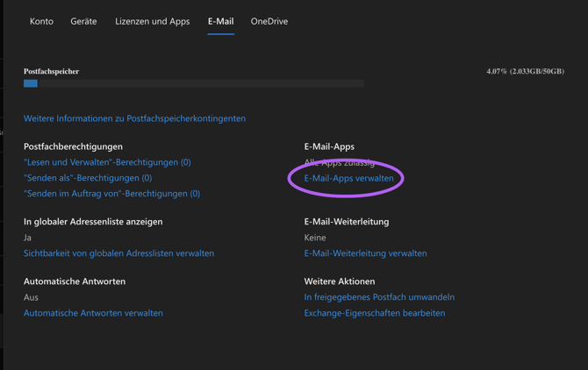Open Automatische Antworten verwalten link
This screenshot has width=588, height=370.
[93, 313]
